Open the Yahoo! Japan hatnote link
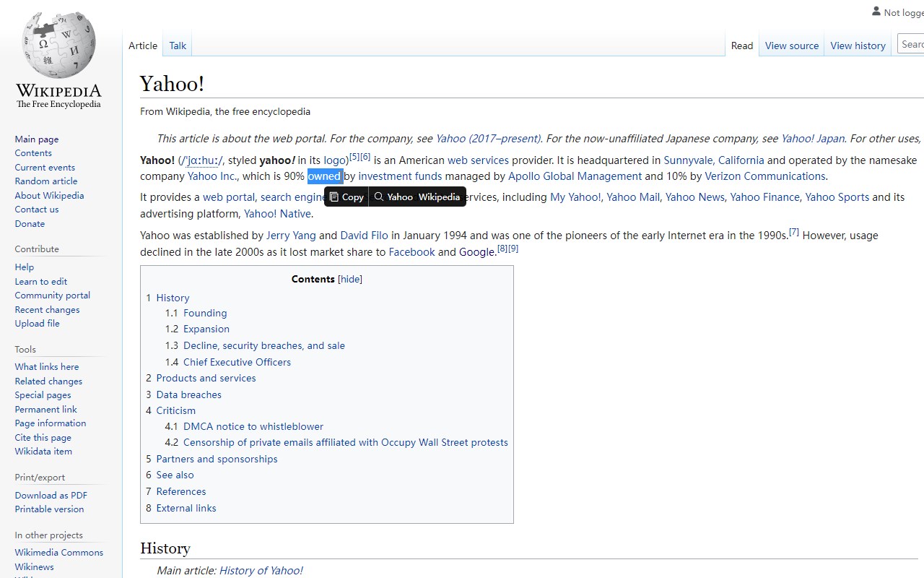This screenshot has height=578, width=924. click(x=813, y=139)
